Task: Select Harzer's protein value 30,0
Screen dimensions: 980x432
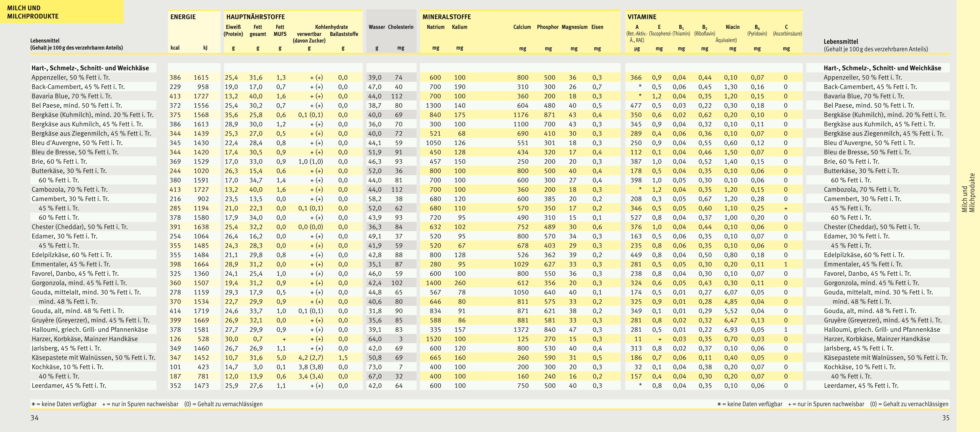Action: click(231, 339)
